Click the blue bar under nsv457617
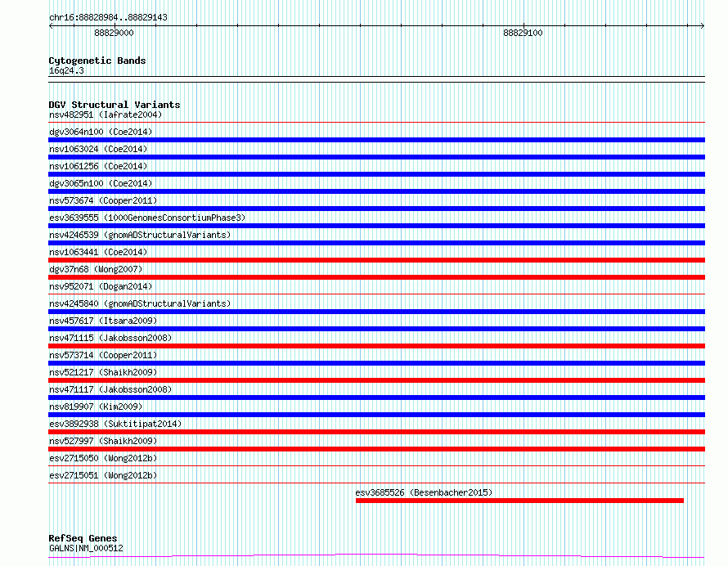 (376, 329)
